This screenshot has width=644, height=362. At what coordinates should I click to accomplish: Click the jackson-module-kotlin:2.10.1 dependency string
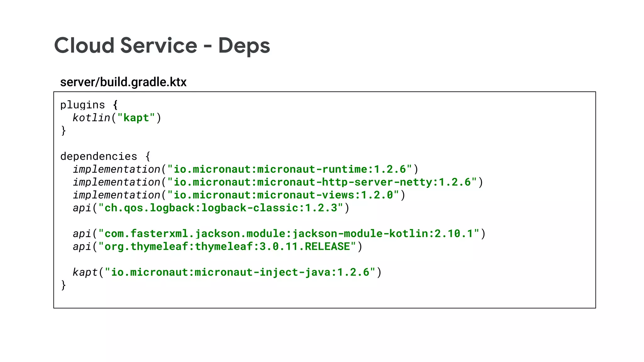click(x=289, y=233)
